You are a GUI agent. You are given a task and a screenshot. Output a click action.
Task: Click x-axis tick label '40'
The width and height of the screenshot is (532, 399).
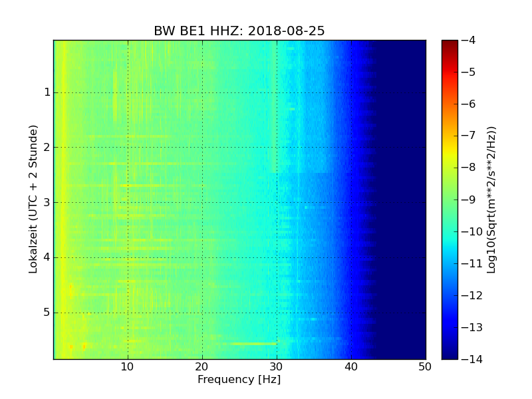[x=351, y=367]
